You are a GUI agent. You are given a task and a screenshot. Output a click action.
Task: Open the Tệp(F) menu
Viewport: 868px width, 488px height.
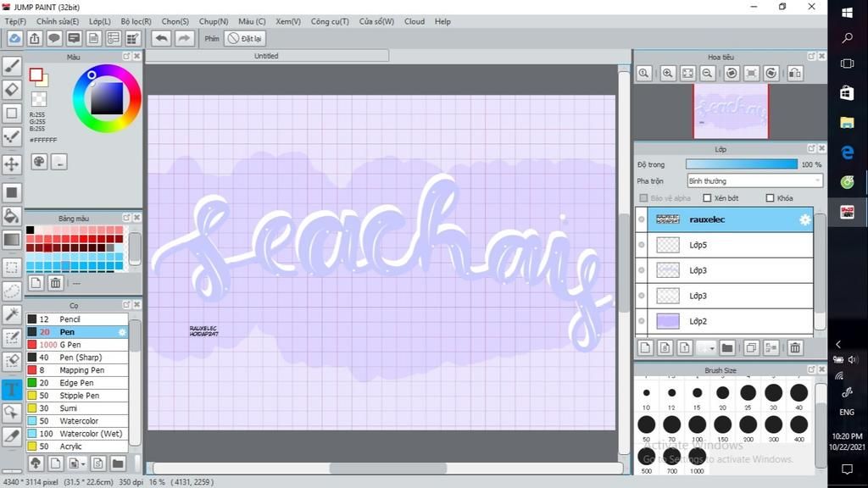tap(15, 21)
